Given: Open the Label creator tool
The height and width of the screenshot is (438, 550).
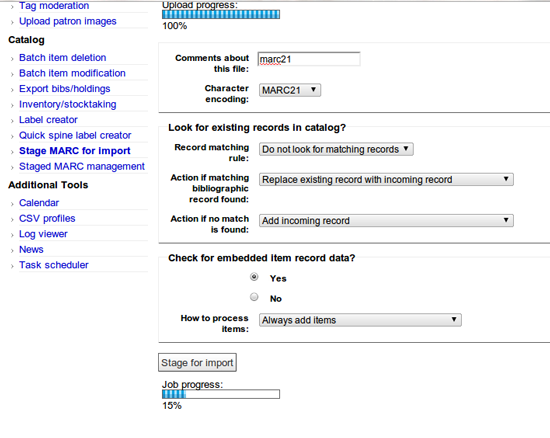Looking at the screenshot, I should coord(48,120).
